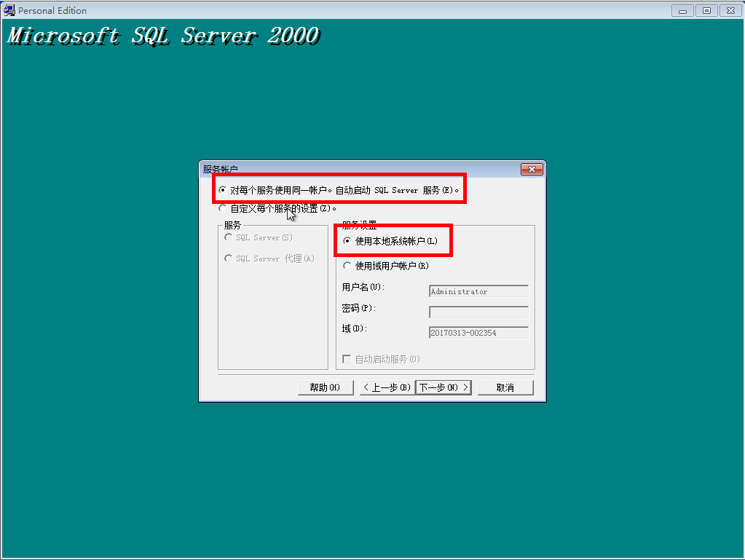Open help with the 帮助 (H) button
The width and height of the screenshot is (745, 560).
coord(326,387)
